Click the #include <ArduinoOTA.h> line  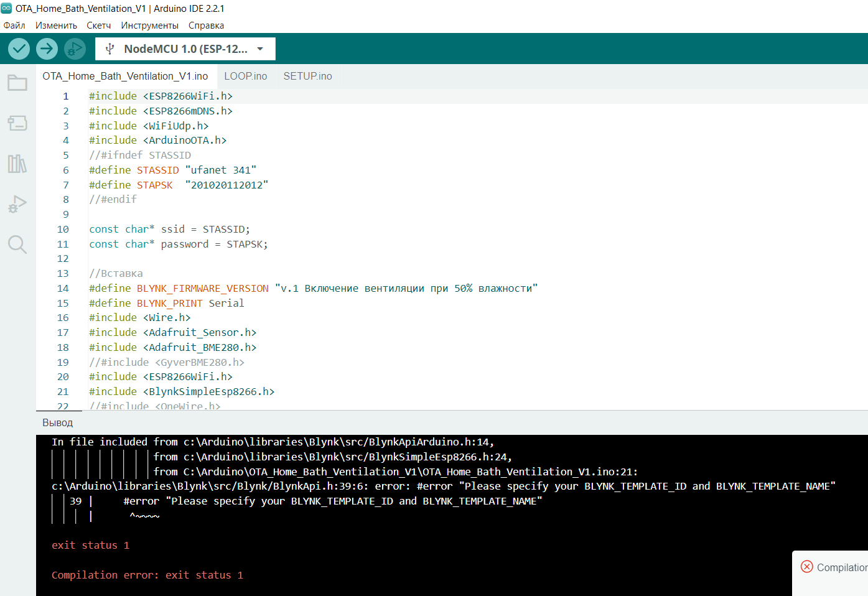(x=158, y=140)
